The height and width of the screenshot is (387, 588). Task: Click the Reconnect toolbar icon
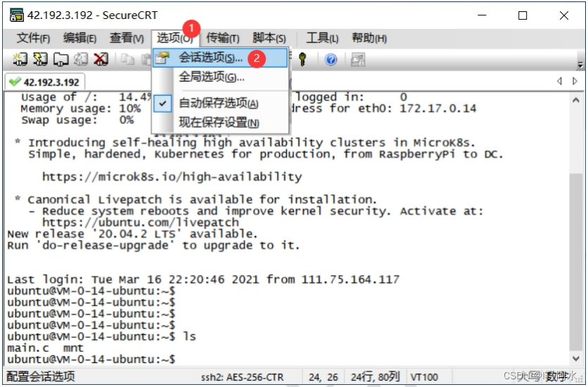tap(81, 59)
